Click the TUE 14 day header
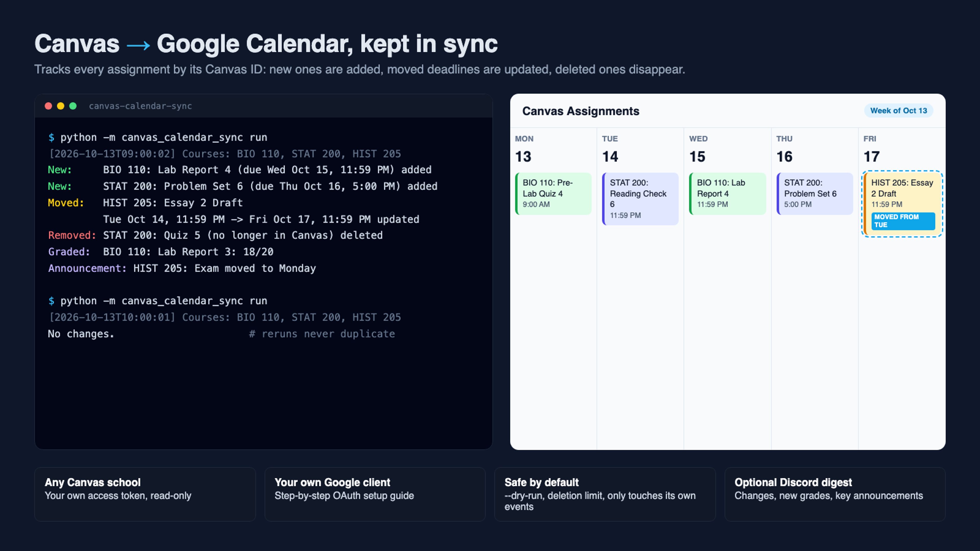 tap(610, 149)
